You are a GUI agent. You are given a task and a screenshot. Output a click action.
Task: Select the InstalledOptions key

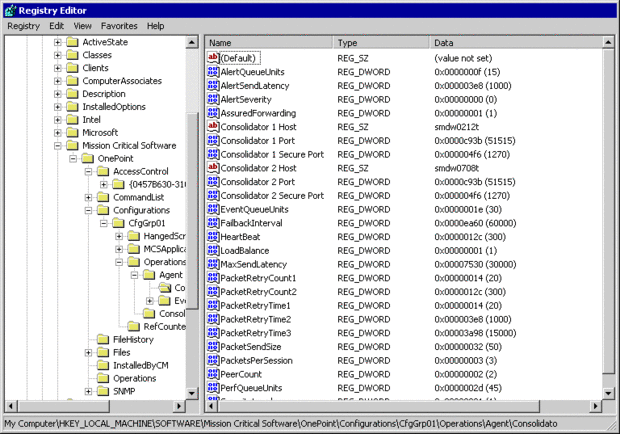tap(114, 107)
